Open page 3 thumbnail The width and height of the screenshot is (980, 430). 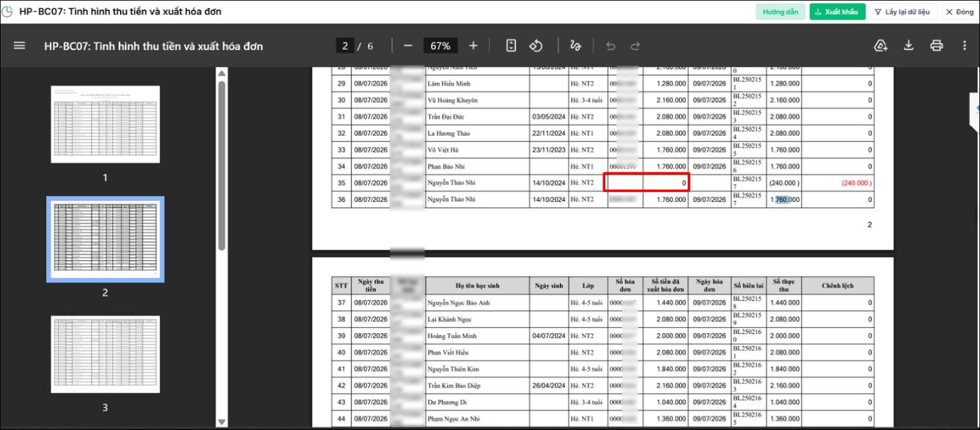tap(105, 354)
